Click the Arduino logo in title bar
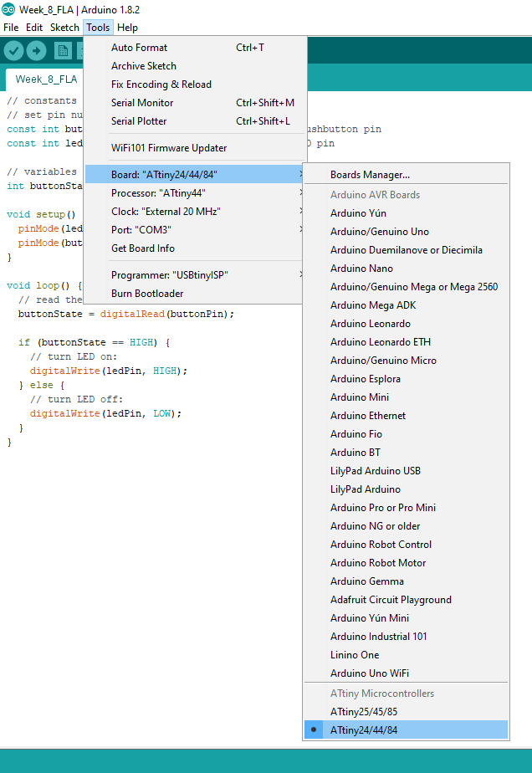The width and height of the screenshot is (532, 773). 8,9
